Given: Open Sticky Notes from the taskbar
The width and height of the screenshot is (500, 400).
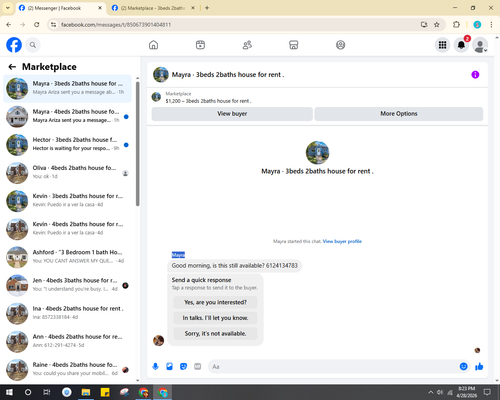Looking at the screenshot, I should tap(105, 392).
